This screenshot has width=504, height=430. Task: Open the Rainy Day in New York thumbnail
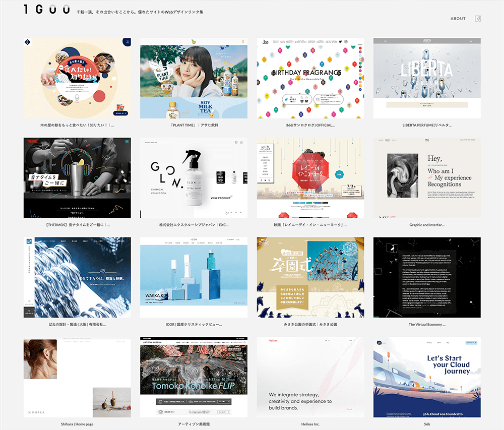pos(310,178)
